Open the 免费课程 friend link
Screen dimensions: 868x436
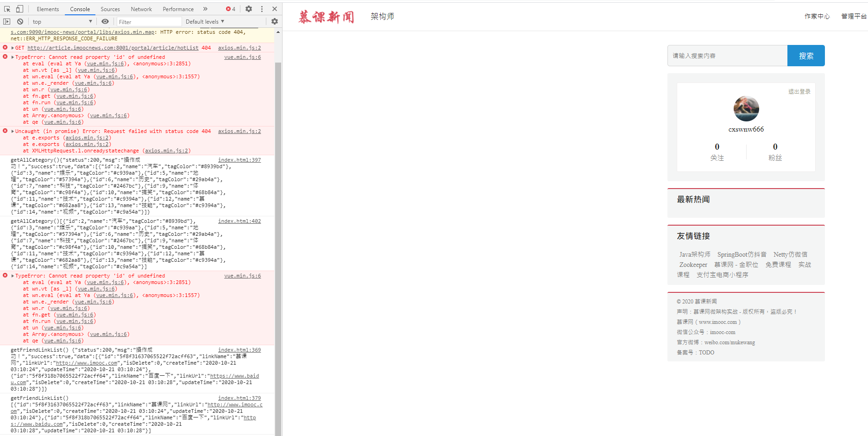pyautogui.click(x=778, y=265)
